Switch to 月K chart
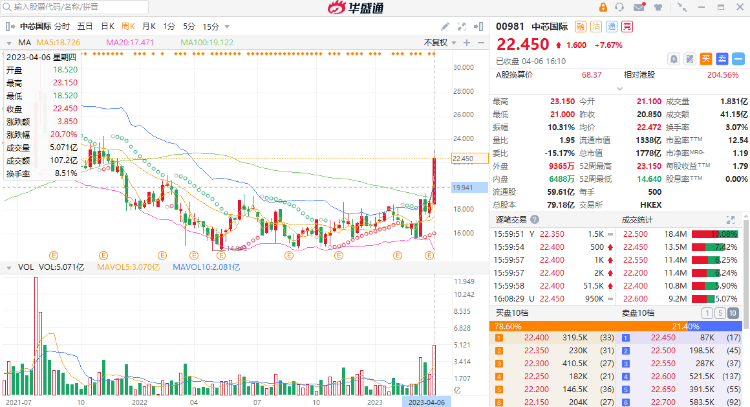The width and height of the screenshot is (750, 407). tap(149, 26)
